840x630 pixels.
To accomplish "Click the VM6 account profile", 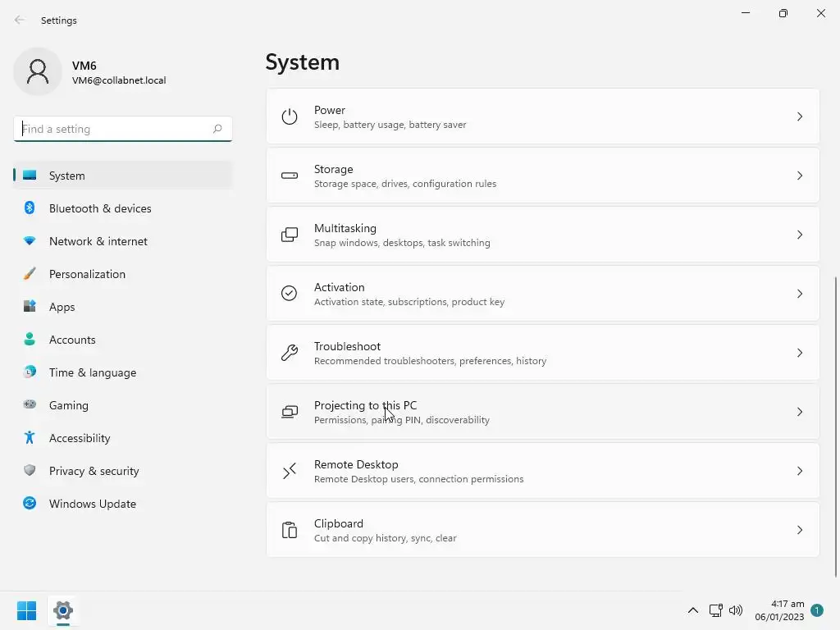I will (90, 72).
